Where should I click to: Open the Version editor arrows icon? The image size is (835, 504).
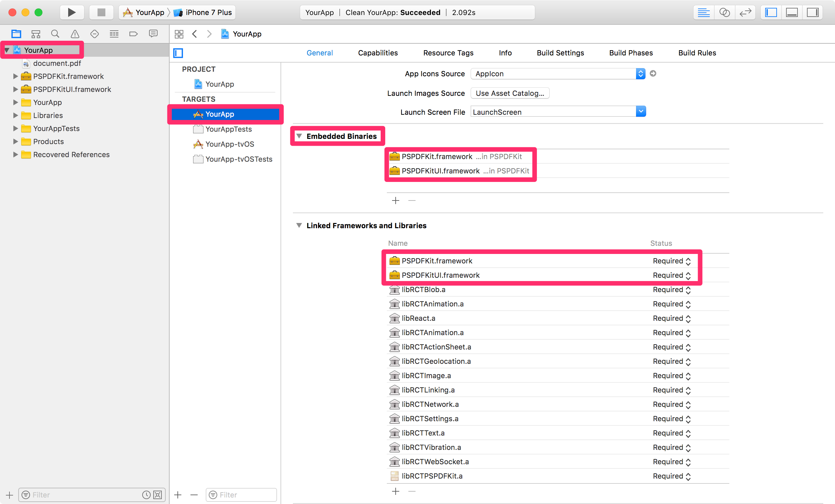(x=745, y=12)
